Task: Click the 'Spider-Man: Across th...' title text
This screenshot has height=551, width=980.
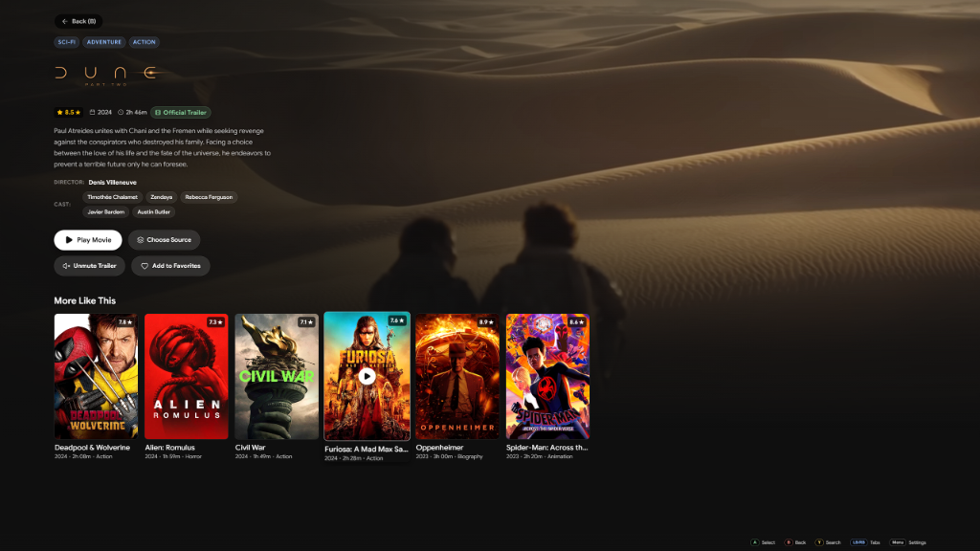Action: [x=546, y=448]
